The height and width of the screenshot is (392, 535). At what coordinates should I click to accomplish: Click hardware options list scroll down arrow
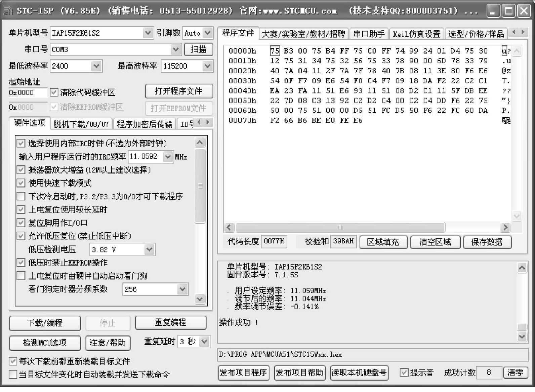pyautogui.click(x=200, y=299)
